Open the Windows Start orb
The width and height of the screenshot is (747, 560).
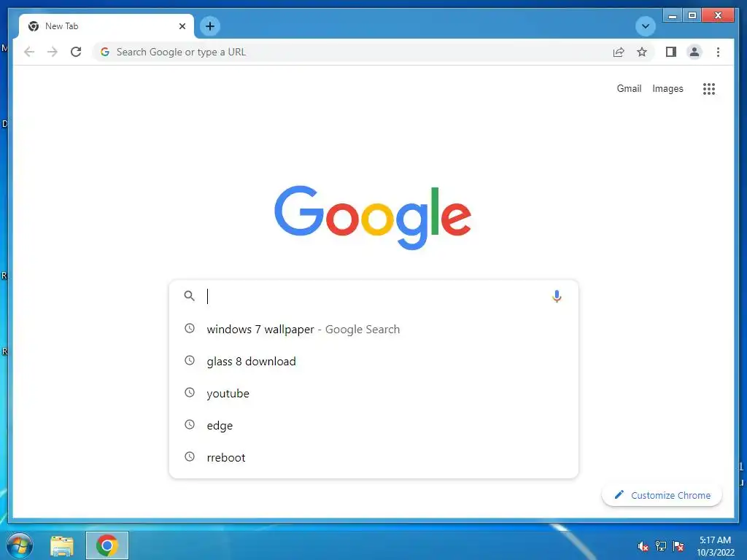(x=20, y=545)
